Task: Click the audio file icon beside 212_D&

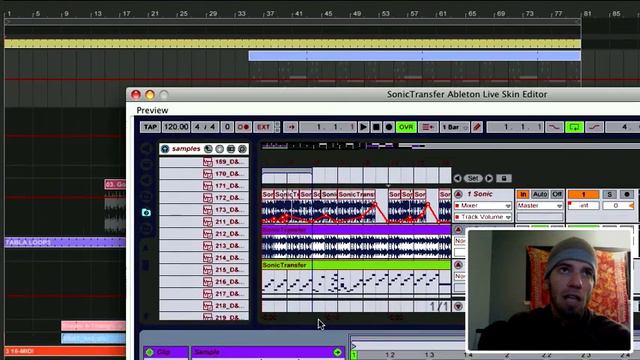Action: 207,234
